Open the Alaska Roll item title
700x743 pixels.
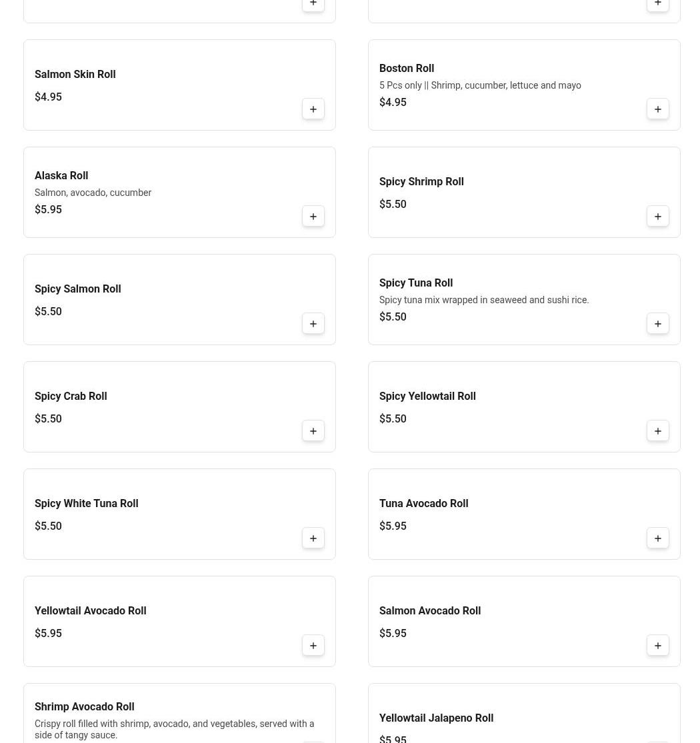[61, 176]
